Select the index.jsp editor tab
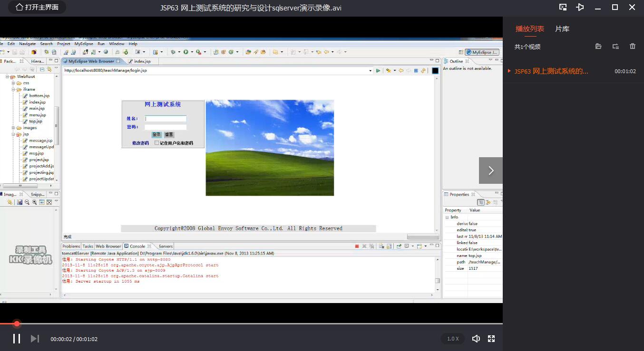This screenshot has height=351, width=644. pyautogui.click(x=142, y=61)
